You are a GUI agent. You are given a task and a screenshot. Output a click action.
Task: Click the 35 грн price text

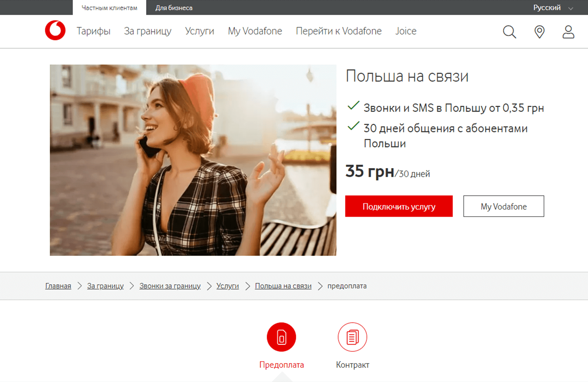[x=370, y=171]
